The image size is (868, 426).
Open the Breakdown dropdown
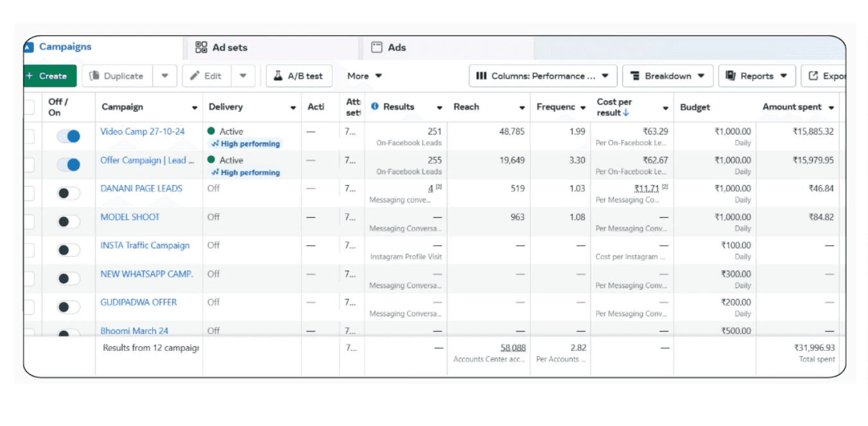(668, 76)
